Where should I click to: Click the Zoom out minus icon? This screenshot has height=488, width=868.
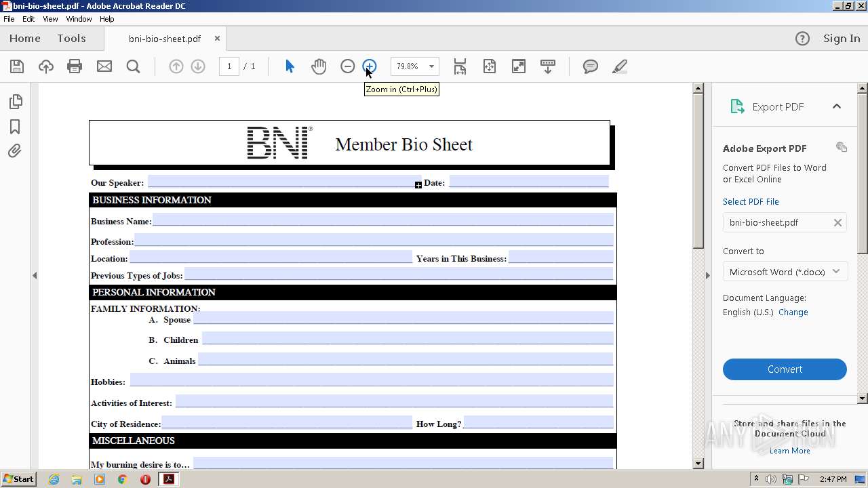click(347, 66)
